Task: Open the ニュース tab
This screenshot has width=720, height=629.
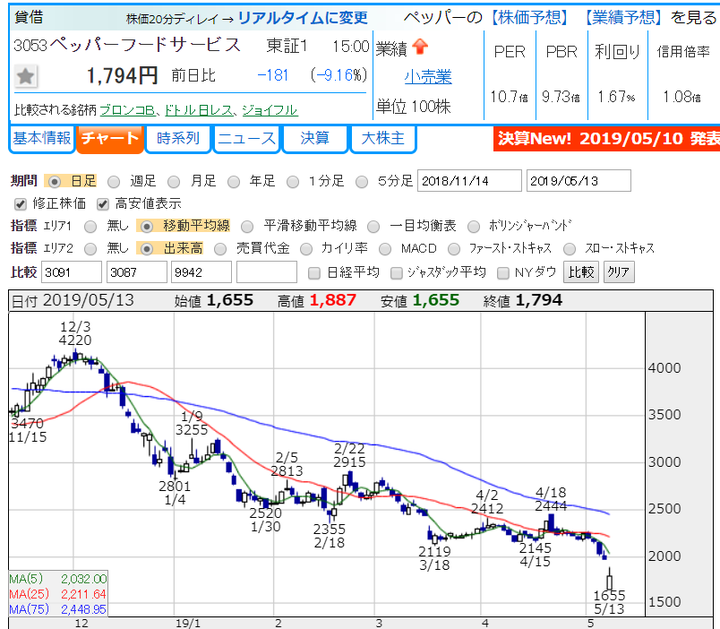Action: [247, 138]
